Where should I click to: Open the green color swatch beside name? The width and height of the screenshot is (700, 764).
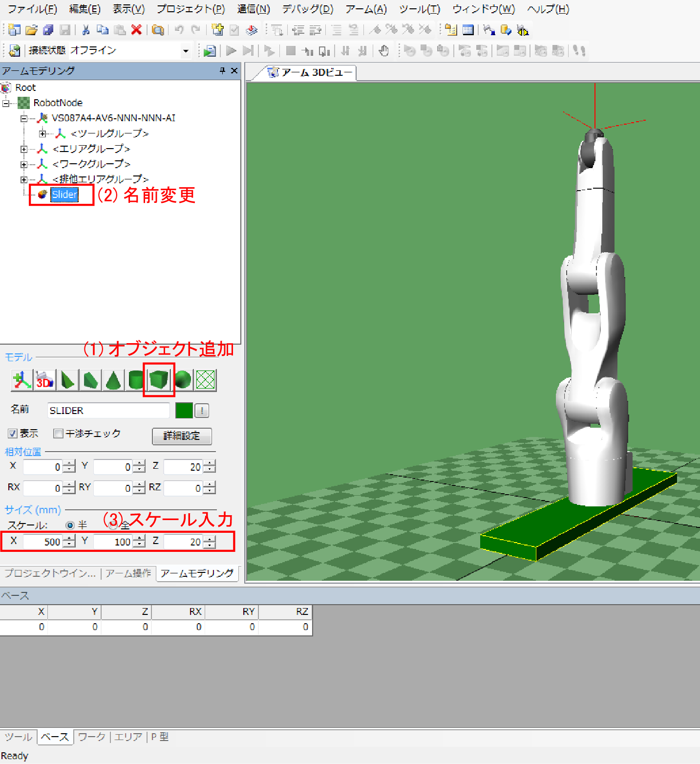click(x=184, y=411)
